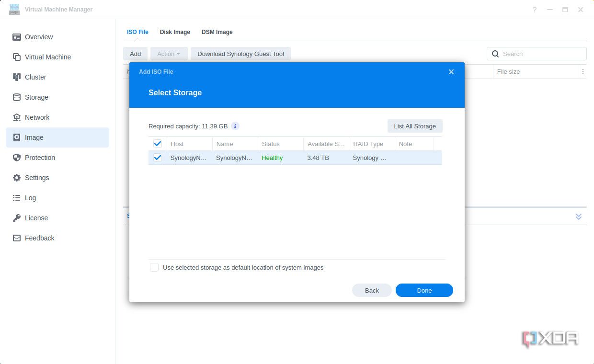Open column options via three-dot icon
This screenshot has width=594, height=364.
(583, 71)
